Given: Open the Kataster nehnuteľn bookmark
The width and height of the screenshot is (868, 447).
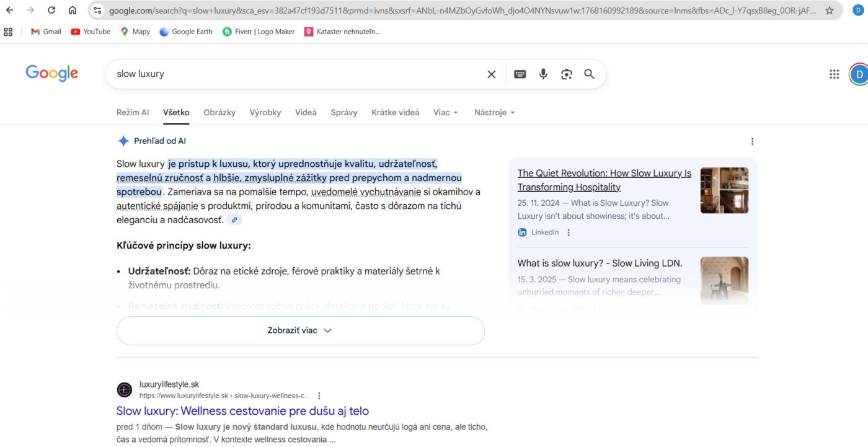Looking at the screenshot, I should (x=342, y=31).
